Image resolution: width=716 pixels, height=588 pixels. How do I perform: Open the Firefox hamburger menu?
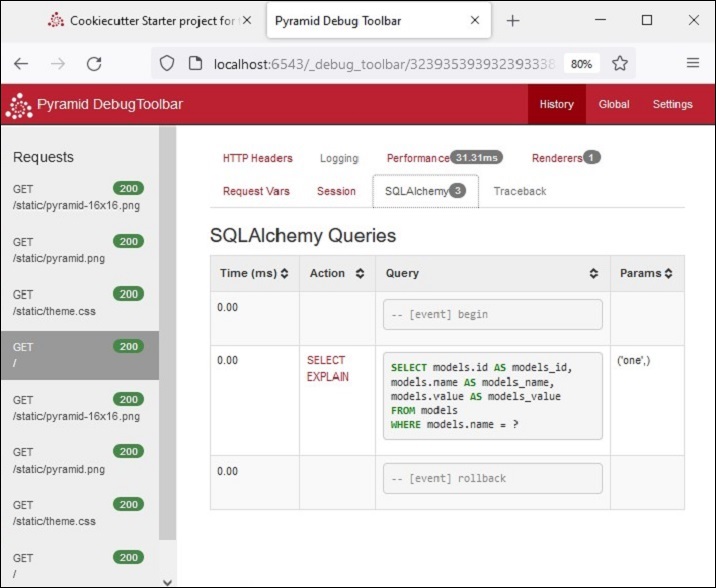pos(692,63)
